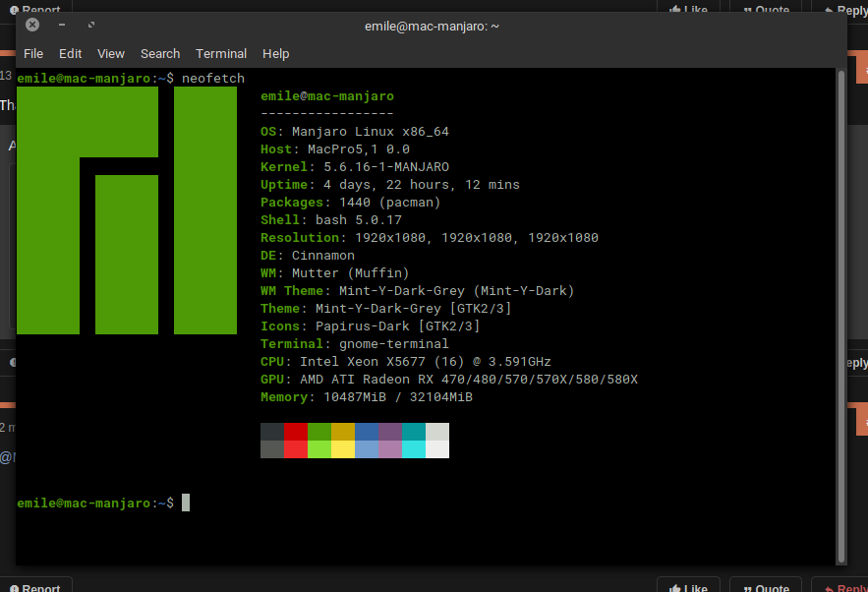Open the File menu
The image size is (868, 592).
point(33,54)
